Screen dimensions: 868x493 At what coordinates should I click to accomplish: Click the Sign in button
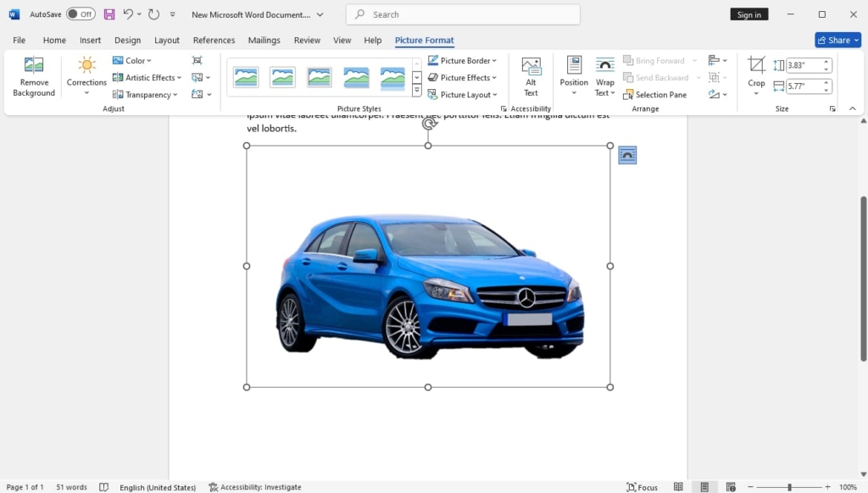pos(749,14)
